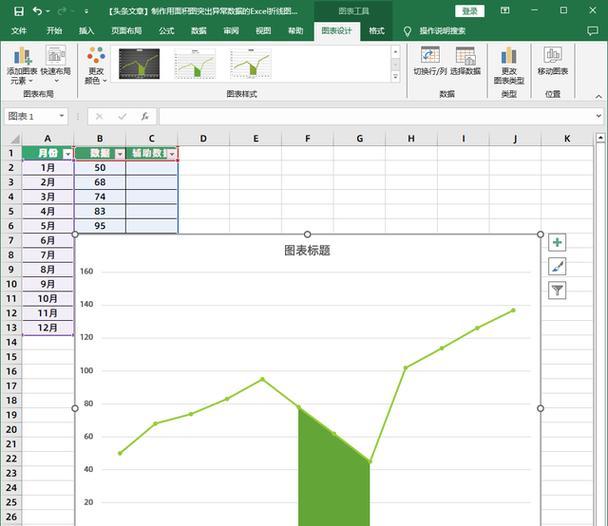The width and height of the screenshot is (608, 526).
Task: Click 切换行/列 icon
Action: [x=430, y=61]
